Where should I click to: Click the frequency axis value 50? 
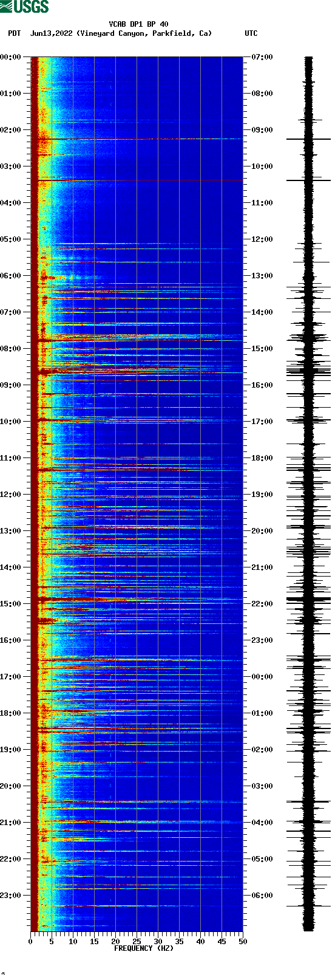(x=243, y=942)
